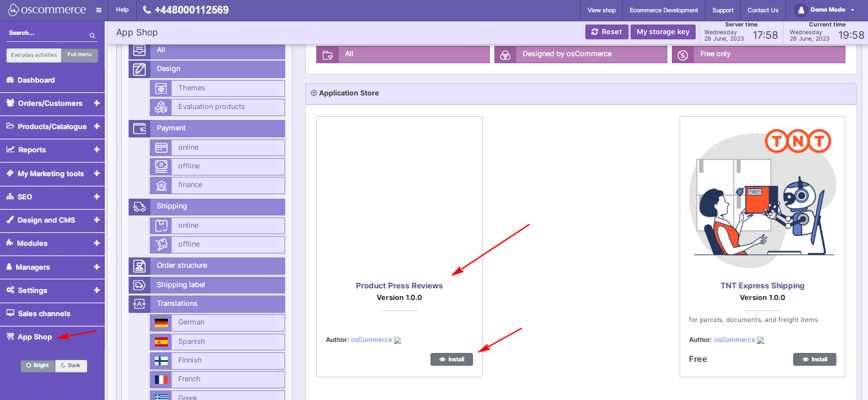Enable Dark theme

pos(71,366)
